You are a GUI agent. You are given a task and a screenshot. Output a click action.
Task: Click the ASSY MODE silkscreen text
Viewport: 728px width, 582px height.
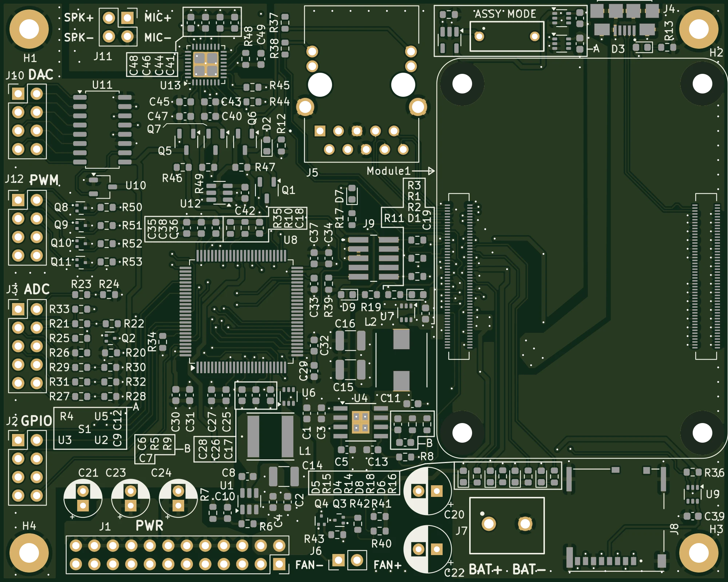[x=506, y=14]
